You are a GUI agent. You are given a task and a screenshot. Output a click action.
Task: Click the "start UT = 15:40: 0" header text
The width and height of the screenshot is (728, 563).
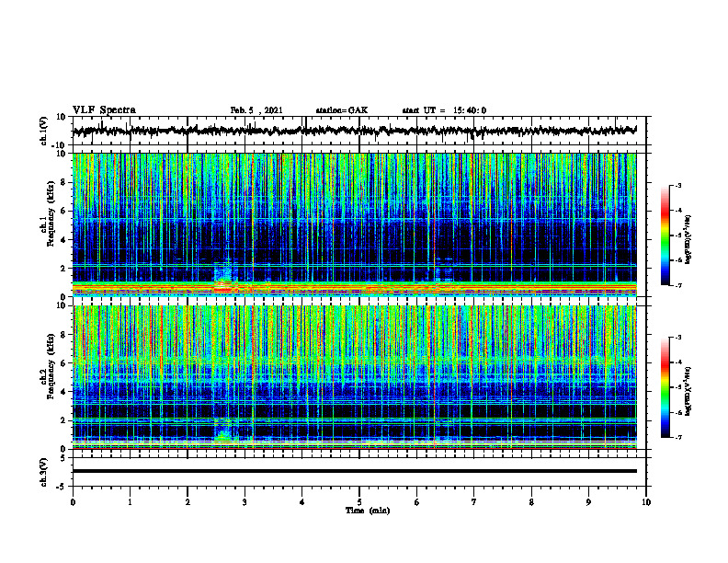[x=444, y=110]
